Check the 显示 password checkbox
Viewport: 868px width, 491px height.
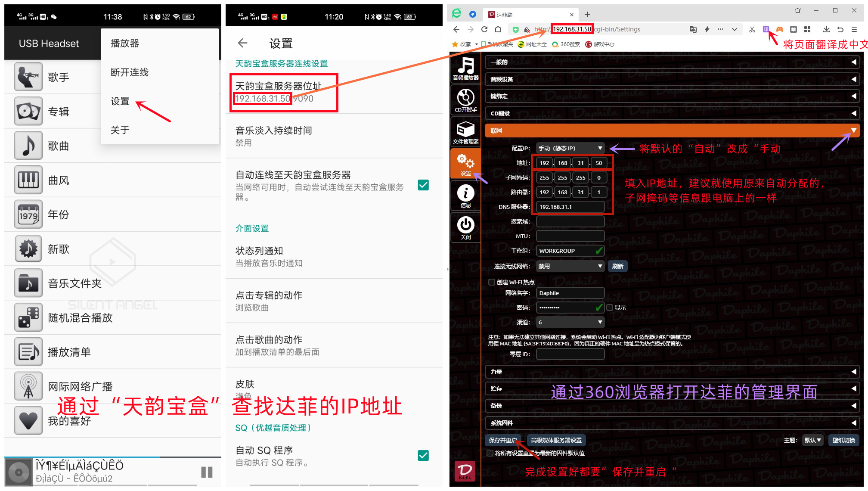pos(610,308)
